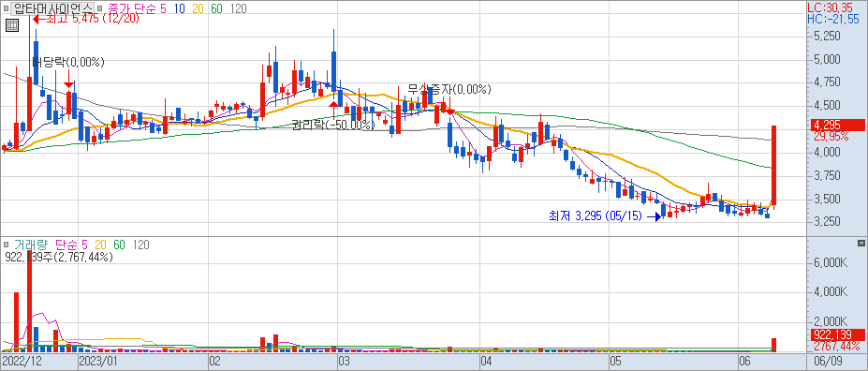This screenshot has height=371, width=868.
Task: Click the HC:-21,55 indicator
Action: coord(833,19)
